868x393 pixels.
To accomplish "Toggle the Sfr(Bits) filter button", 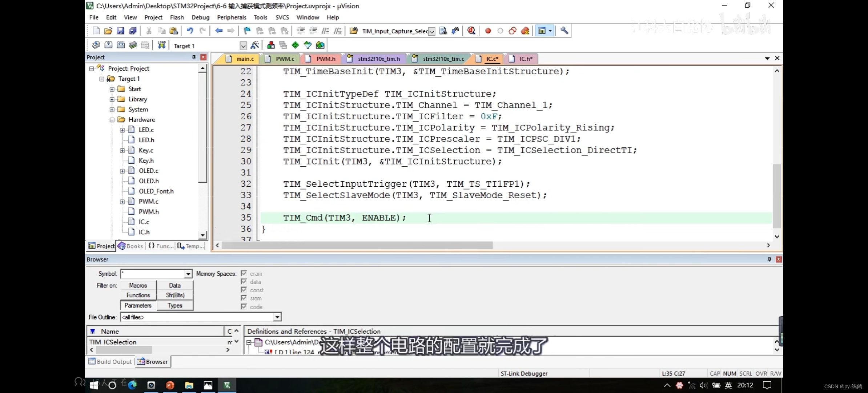I will click(175, 295).
